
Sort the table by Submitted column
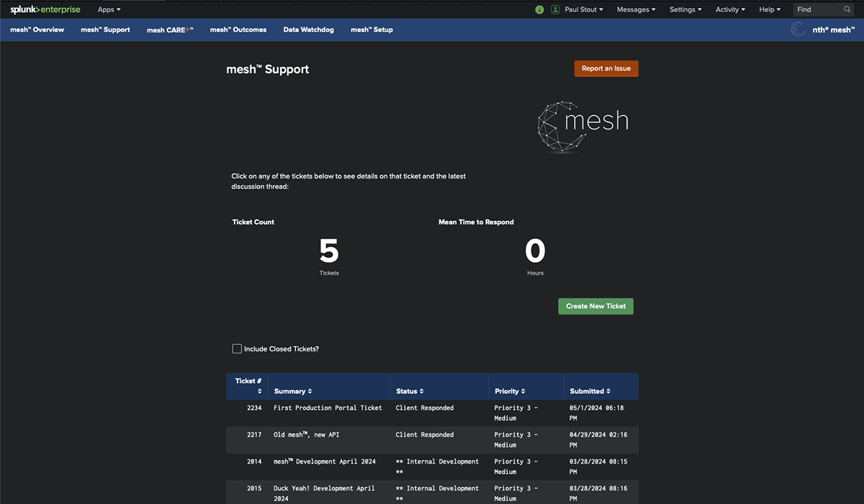tap(590, 391)
